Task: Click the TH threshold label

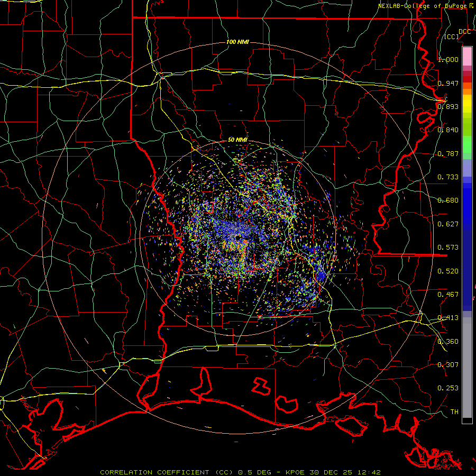Action: point(454,412)
